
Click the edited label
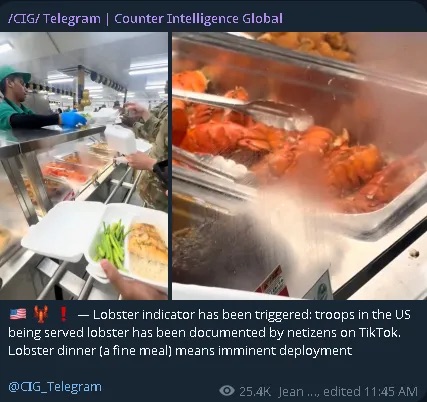pyautogui.click(x=342, y=391)
